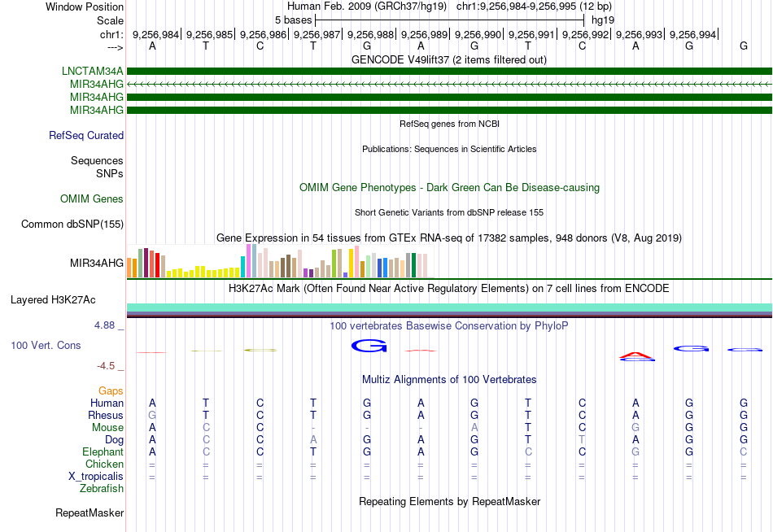This screenshot has width=773, height=532.
Task: Click the RepeatMasker track label
Action: pos(90,512)
